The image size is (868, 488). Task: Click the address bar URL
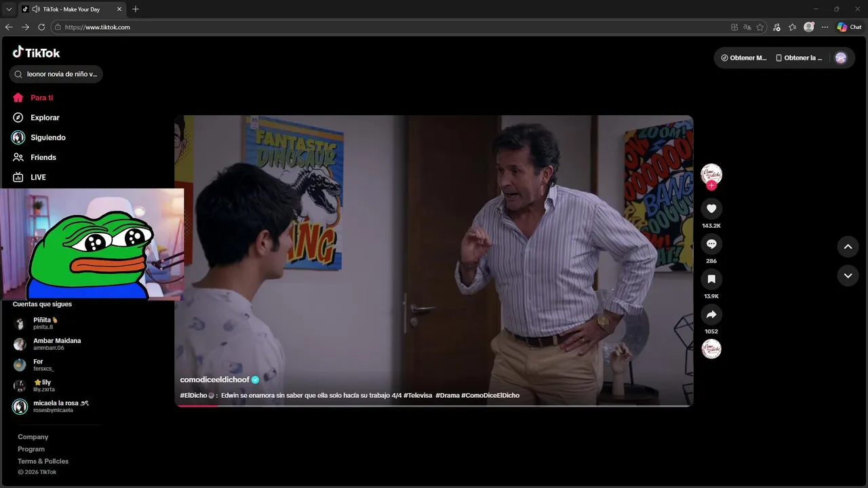(x=97, y=27)
